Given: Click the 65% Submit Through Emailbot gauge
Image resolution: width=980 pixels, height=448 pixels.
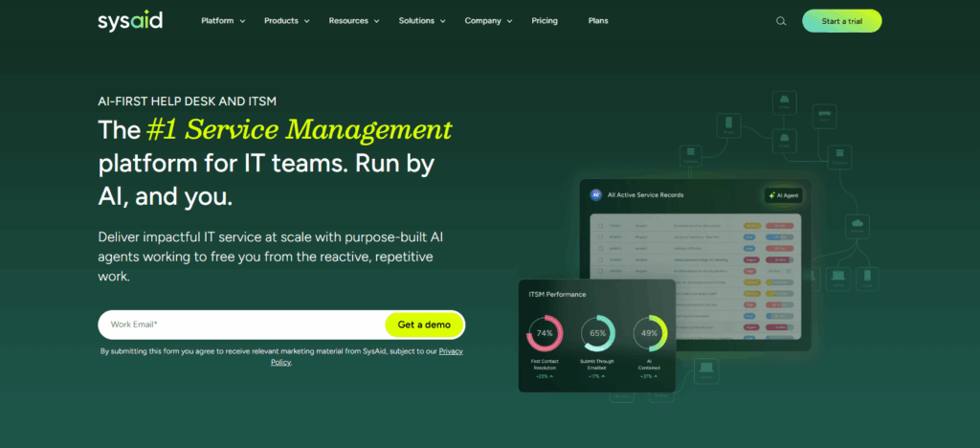Looking at the screenshot, I should tap(598, 332).
